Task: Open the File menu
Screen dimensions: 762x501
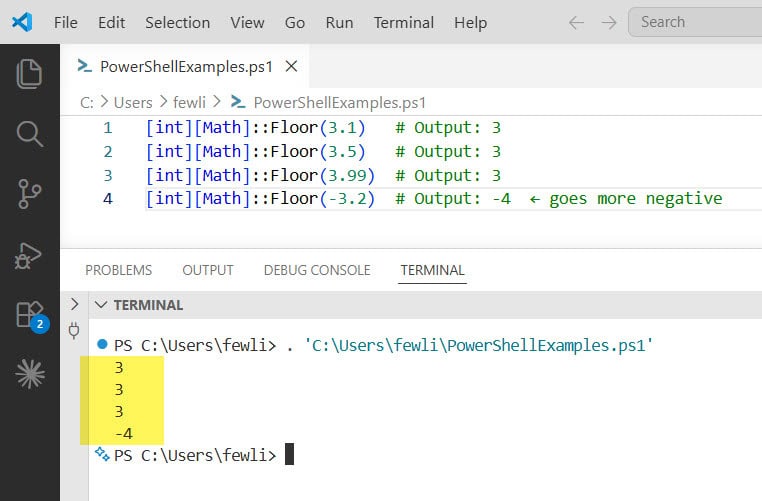Action: (x=66, y=22)
